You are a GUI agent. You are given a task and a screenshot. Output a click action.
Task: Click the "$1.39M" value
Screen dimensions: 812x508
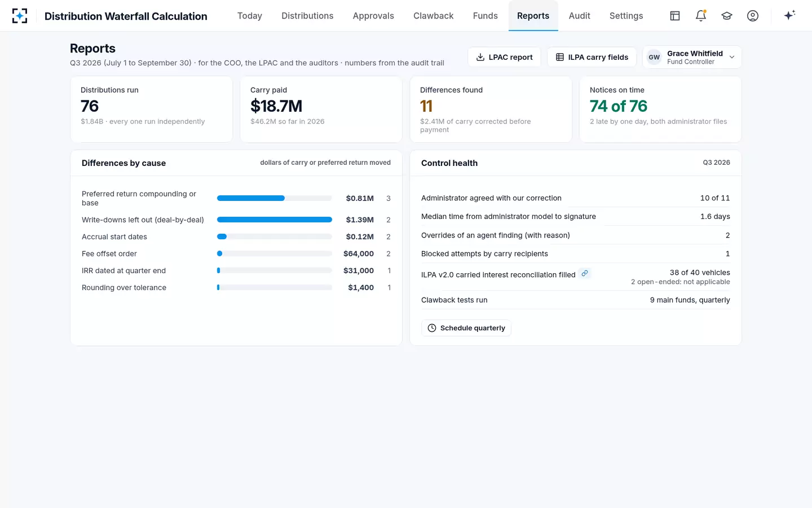[x=360, y=220]
